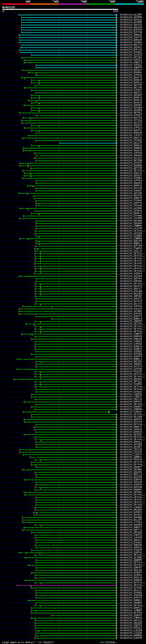The width and height of the screenshot is (146, 644).
Task: Click the red ~20% identity legend segment
Action: point(16,4)
